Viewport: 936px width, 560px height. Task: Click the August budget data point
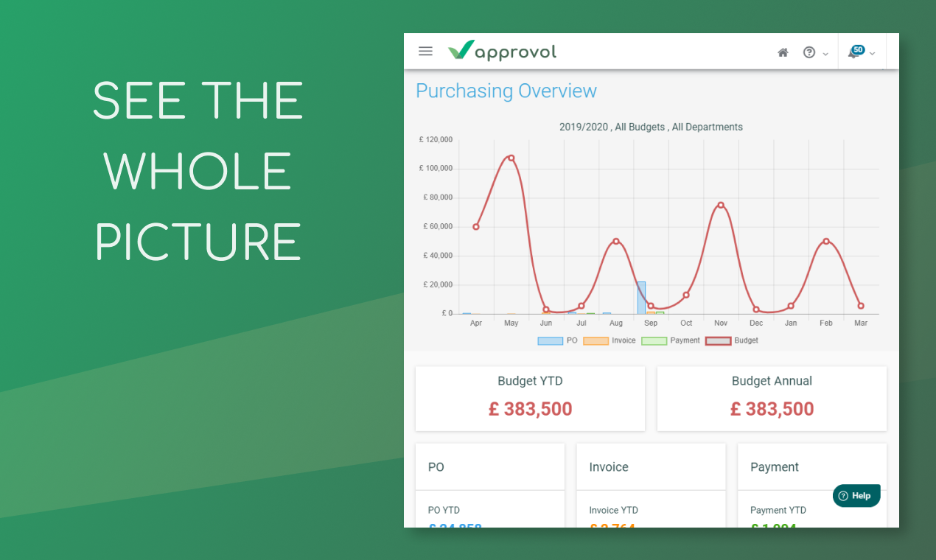616,241
